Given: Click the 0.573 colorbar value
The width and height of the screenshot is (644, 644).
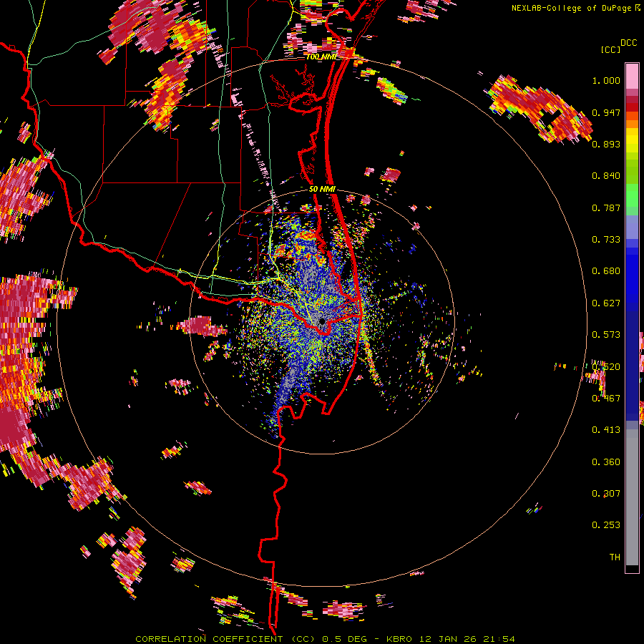Looking at the screenshot, I should 606,335.
